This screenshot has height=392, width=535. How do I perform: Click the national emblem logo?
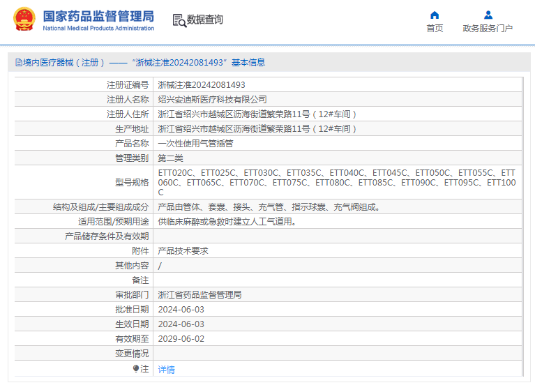24,20
